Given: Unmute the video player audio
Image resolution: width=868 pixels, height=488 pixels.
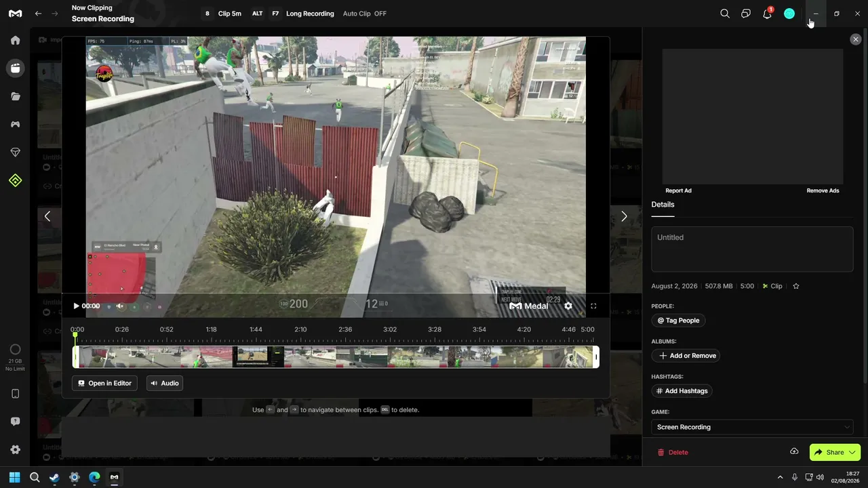Looking at the screenshot, I should 120,306.
